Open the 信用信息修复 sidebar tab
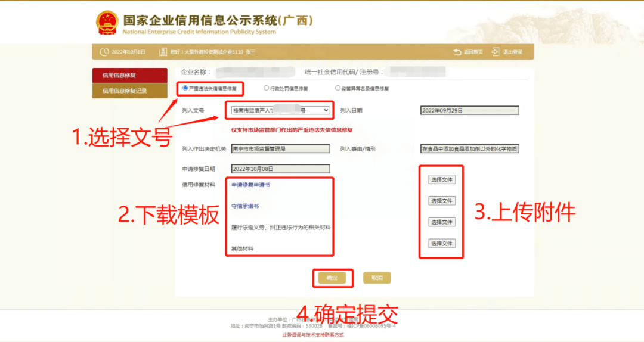 [129, 76]
